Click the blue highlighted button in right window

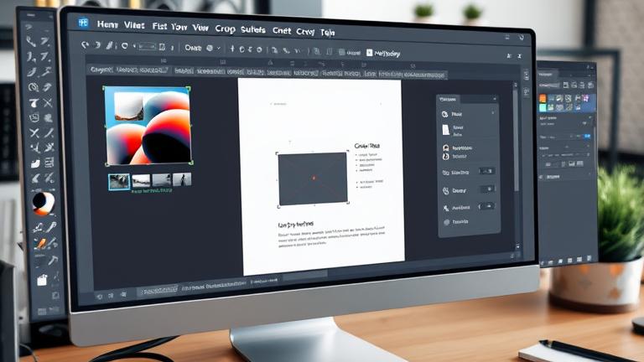point(588,136)
